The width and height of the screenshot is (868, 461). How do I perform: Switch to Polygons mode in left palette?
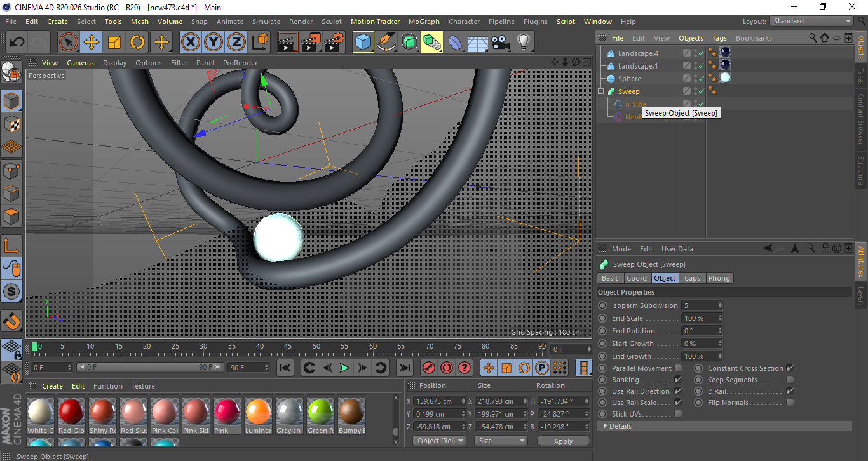click(11, 217)
